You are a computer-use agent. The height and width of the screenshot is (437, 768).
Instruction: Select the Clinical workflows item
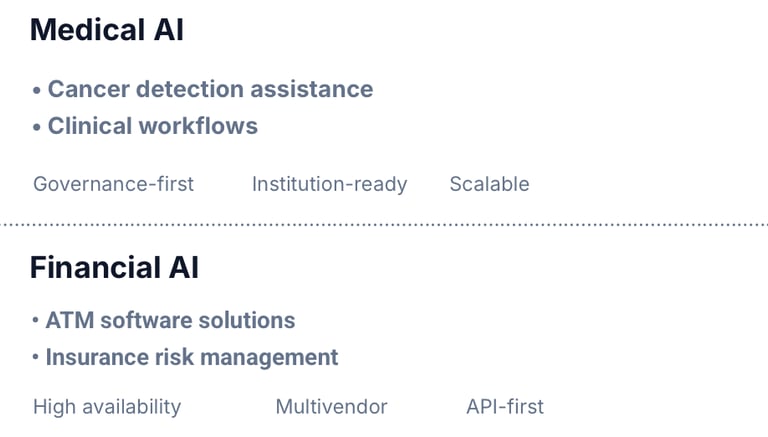pyautogui.click(x=152, y=126)
